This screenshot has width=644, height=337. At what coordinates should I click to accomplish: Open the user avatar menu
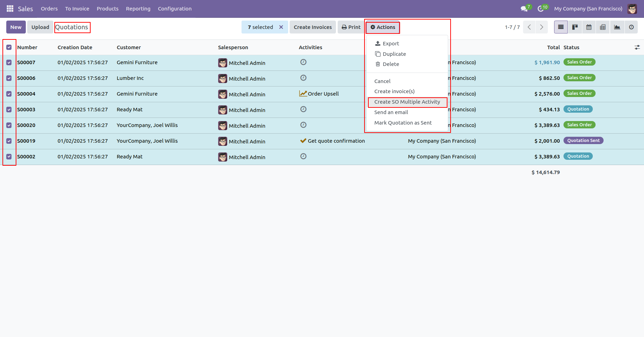coord(632,9)
